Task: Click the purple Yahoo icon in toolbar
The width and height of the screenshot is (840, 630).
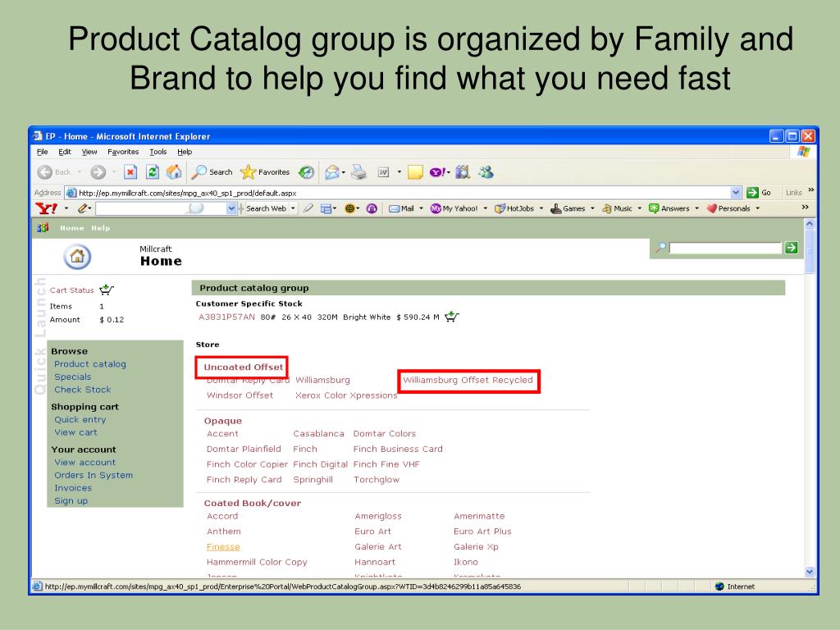Action: pyautogui.click(x=437, y=172)
